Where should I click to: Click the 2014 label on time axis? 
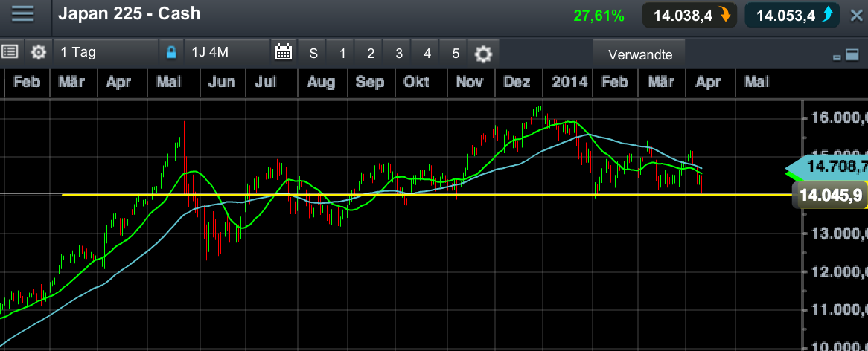coord(569,83)
